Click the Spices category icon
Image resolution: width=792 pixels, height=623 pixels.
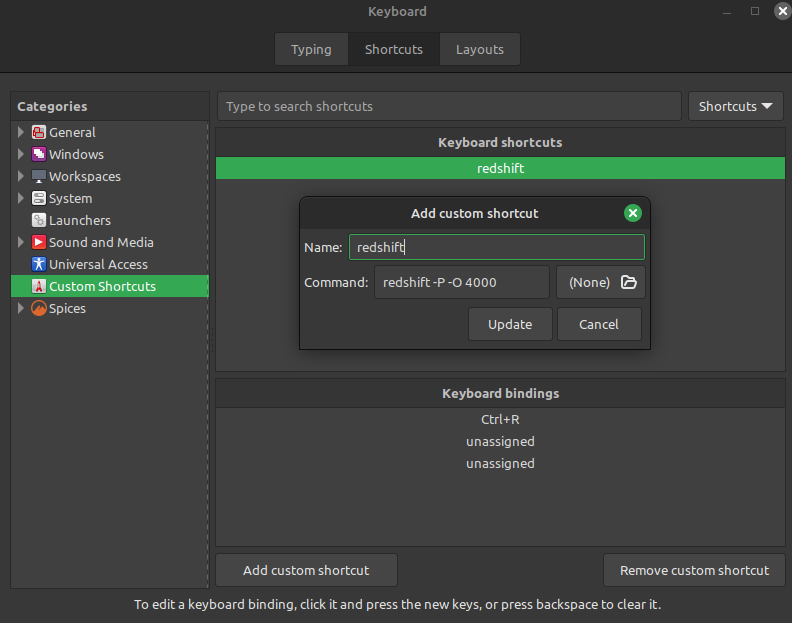tap(39, 308)
